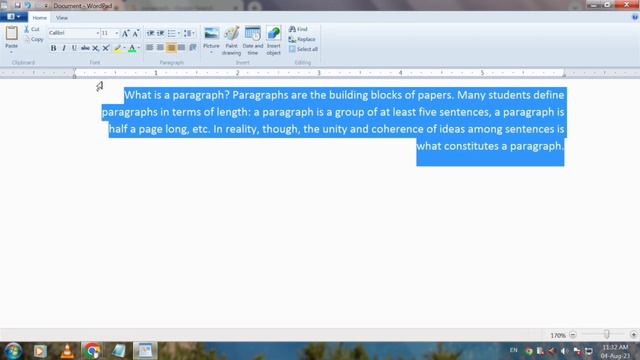Undo the last action
This screenshot has height=360, width=640.
tap(28, 5)
